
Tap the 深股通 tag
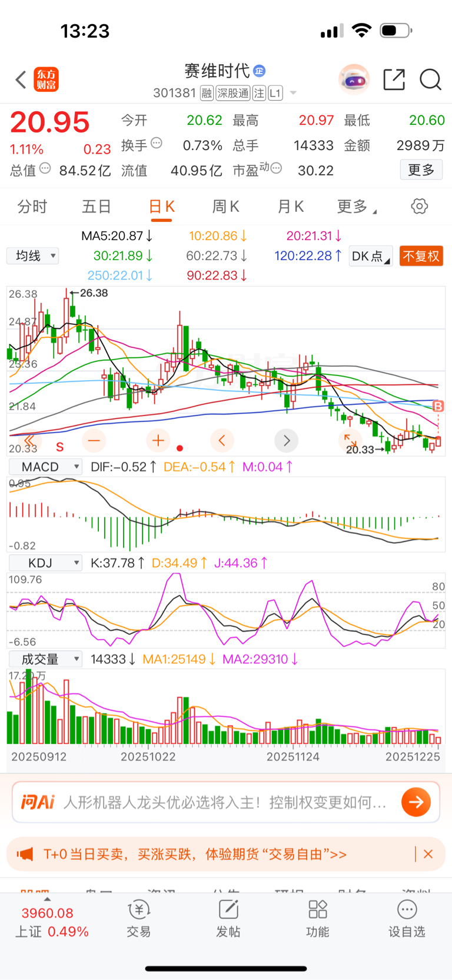pos(232,93)
